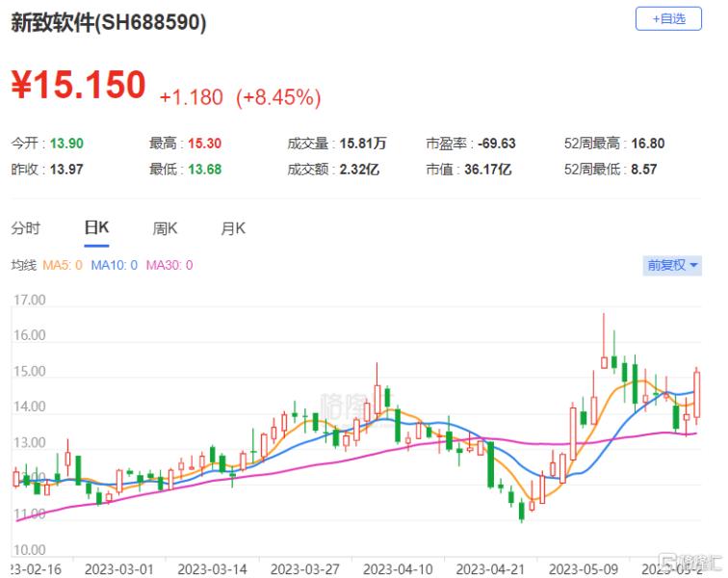Screen dimensions: 728x578
Task: Open the 月K monthly chart tab
Action: click(233, 228)
